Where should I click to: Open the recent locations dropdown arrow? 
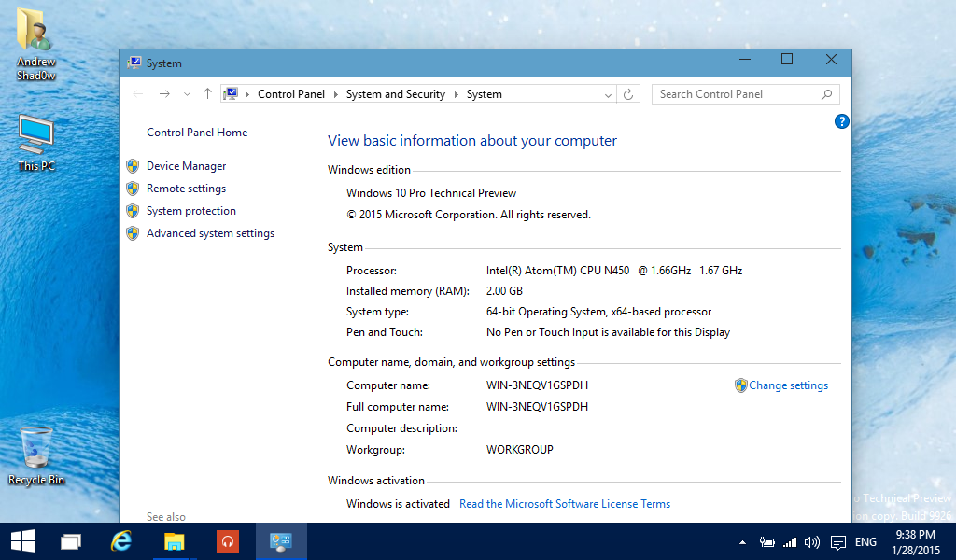click(187, 94)
